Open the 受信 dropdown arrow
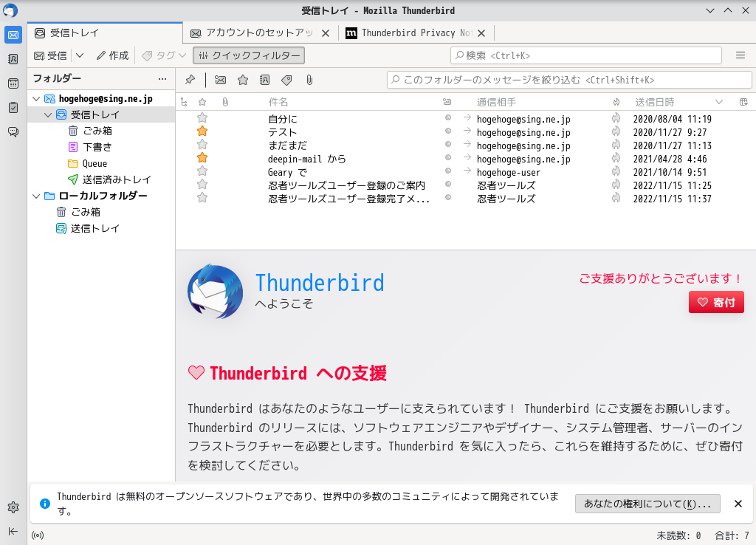756x545 pixels. [80, 55]
